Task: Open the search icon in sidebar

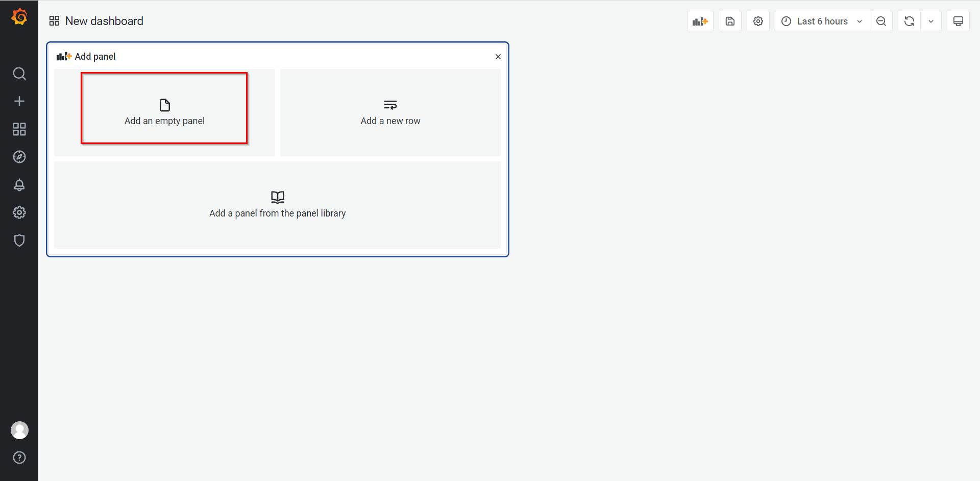Action: (x=19, y=74)
